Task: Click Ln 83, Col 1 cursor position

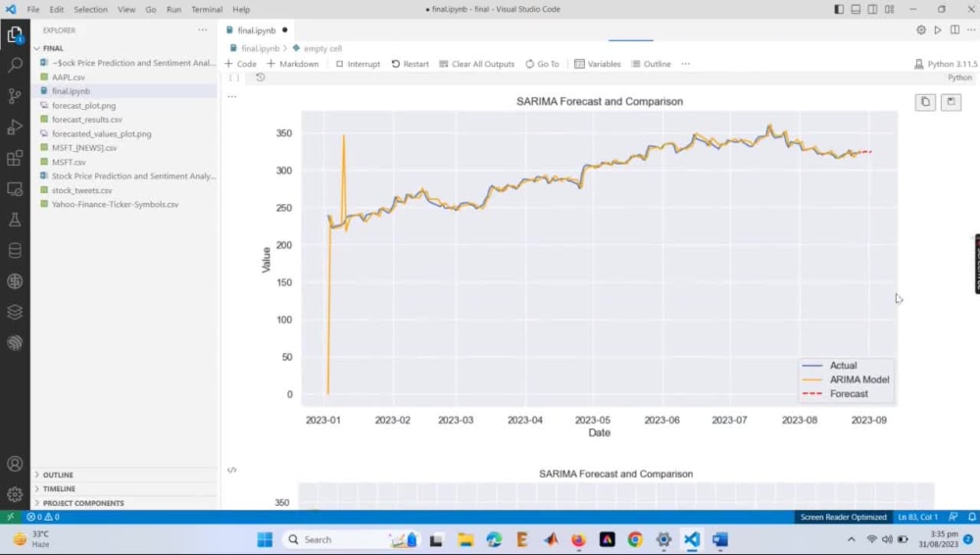Action: [917, 517]
